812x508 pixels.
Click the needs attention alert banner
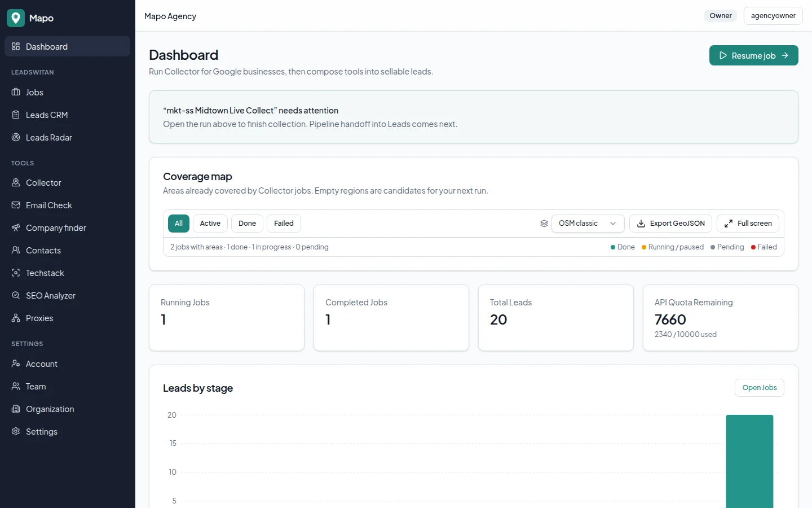point(474,117)
